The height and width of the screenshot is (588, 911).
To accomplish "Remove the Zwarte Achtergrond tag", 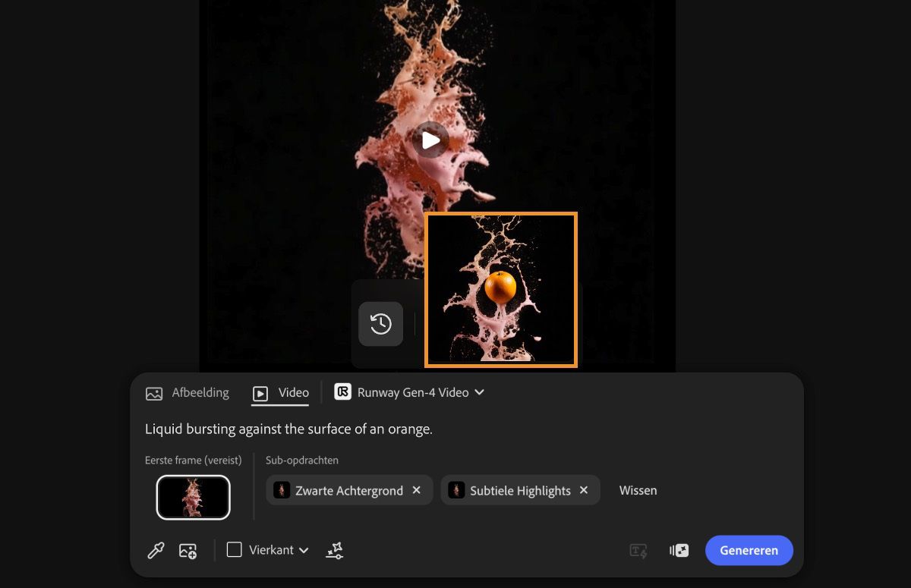I will pyautogui.click(x=416, y=490).
